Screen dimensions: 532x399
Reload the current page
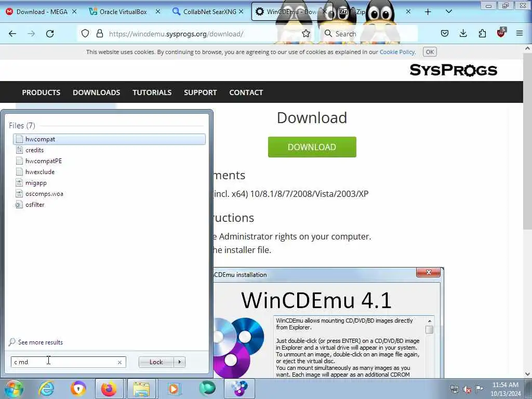tap(50, 34)
